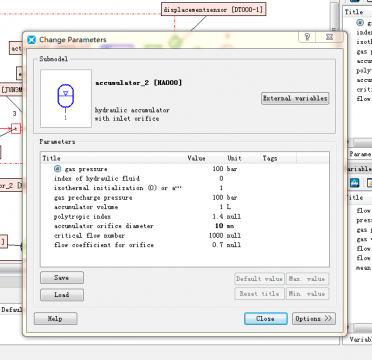Sort by Title column header
The height and width of the screenshot is (360, 372).
113,158
